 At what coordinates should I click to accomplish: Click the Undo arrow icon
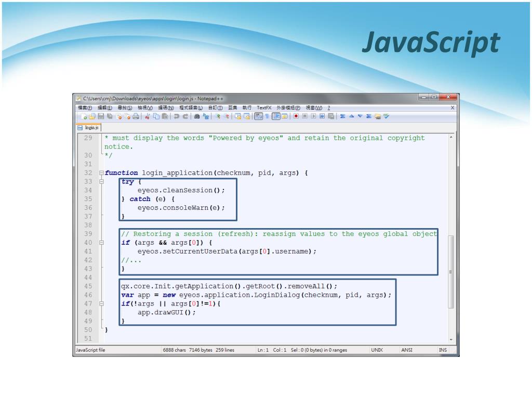(x=177, y=116)
